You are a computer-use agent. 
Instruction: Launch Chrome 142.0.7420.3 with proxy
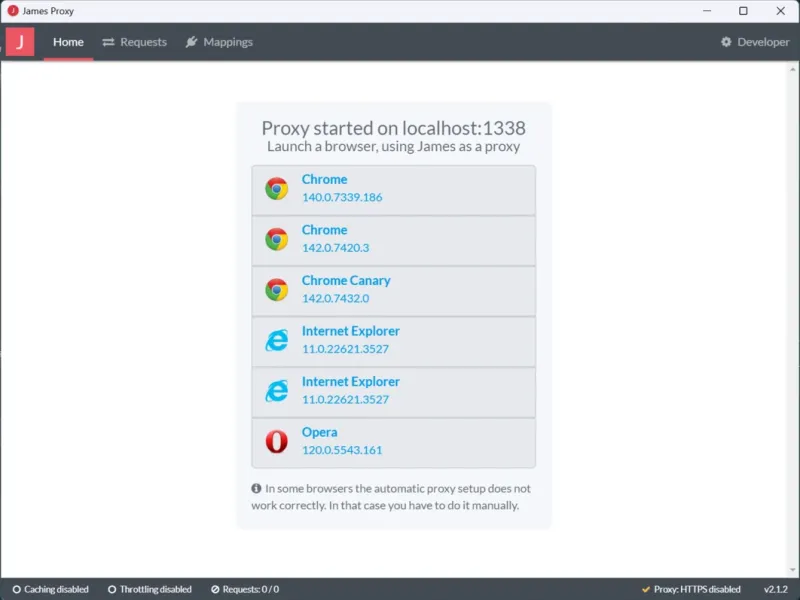pyautogui.click(x=393, y=240)
